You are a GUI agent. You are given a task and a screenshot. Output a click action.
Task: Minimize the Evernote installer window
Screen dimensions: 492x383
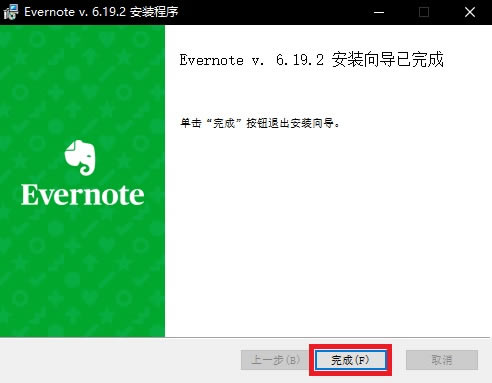[x=379, y=12]
